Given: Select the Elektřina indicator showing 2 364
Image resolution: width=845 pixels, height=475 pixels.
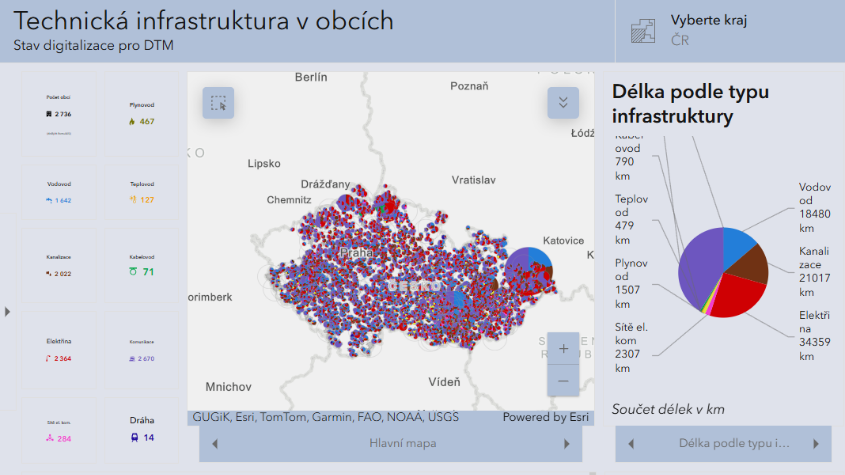Looking at the screenshot, I should [x=58, y=350].
